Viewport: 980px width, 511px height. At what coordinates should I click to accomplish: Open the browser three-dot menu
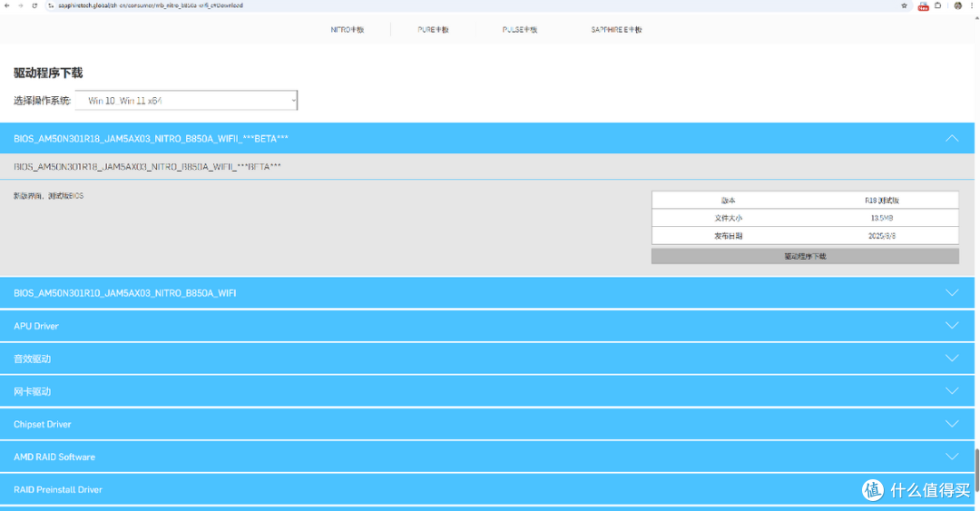click(x=972, y=5)
